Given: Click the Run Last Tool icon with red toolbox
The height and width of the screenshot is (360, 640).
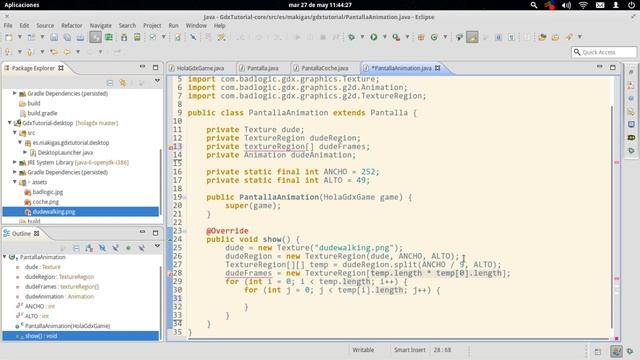Looking at the screenshot, I should click(x=396, y=37).
